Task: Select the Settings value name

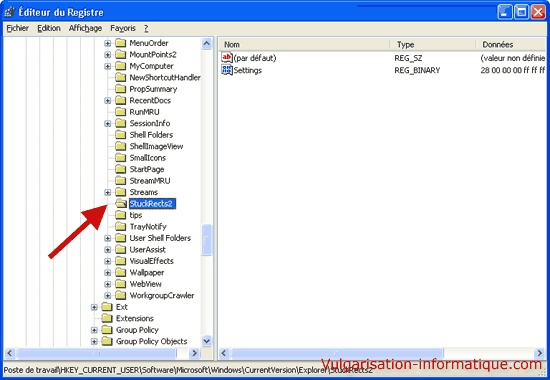Action: [x=248, y=70]
